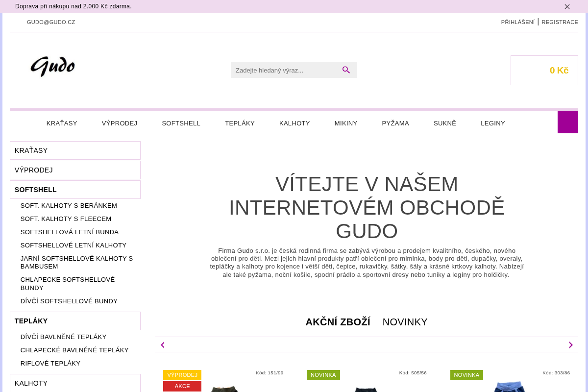Click product code text 'Kód: 151/99'
The height and width of the screenshot is (392, 588).
coord(269,373)
